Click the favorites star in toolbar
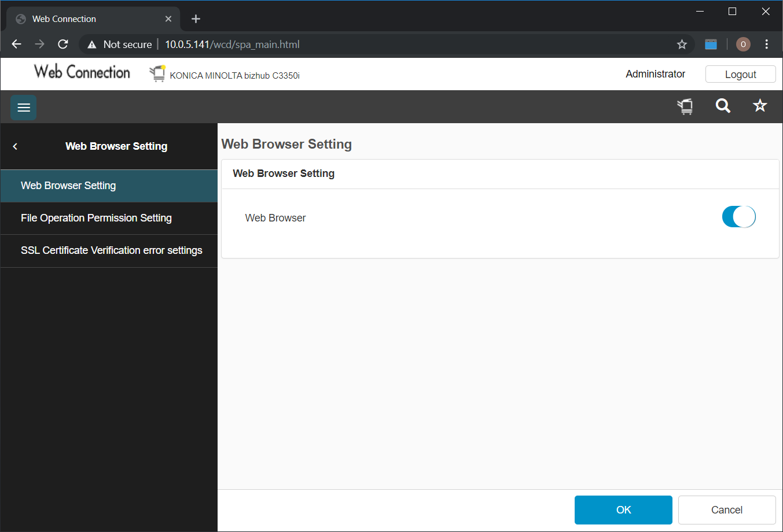 pyautogui.click(x=759, y=106)
